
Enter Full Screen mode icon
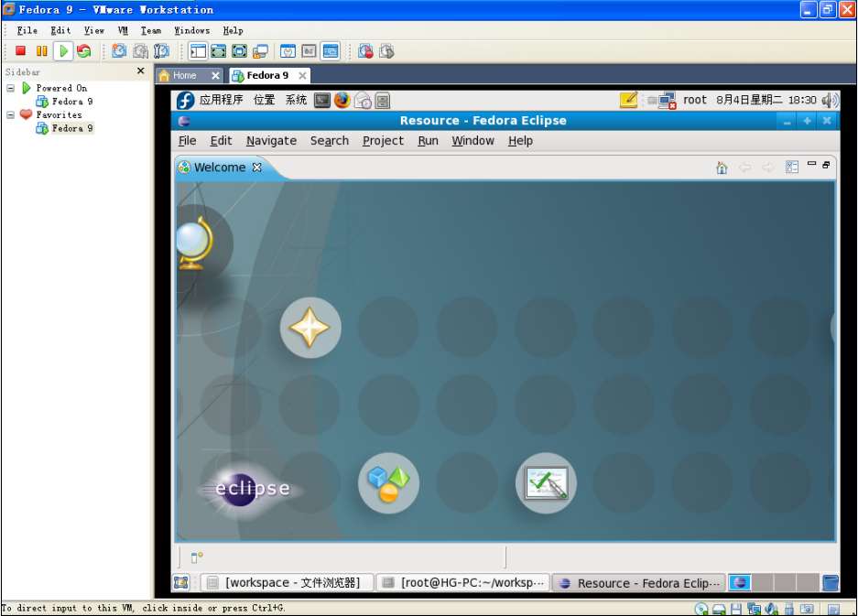click(x=239, y=51)
